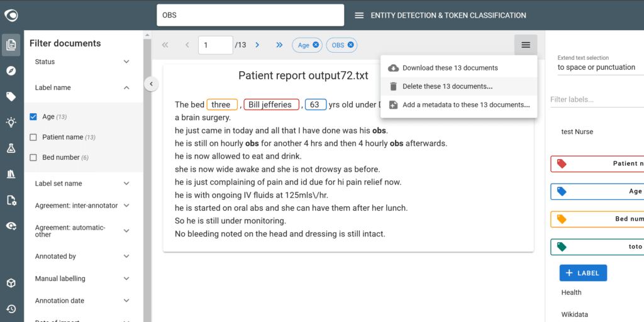Screen dimensions: 644x322
Task: Open the lightbulb suggestions icon in sidebar
Action: coord(11,123)
